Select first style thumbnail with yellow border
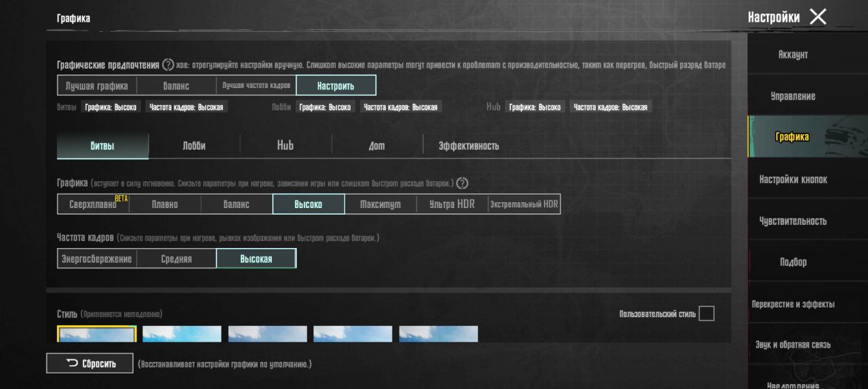The height and width of the screenshot is (389, 868). (97, 334)
